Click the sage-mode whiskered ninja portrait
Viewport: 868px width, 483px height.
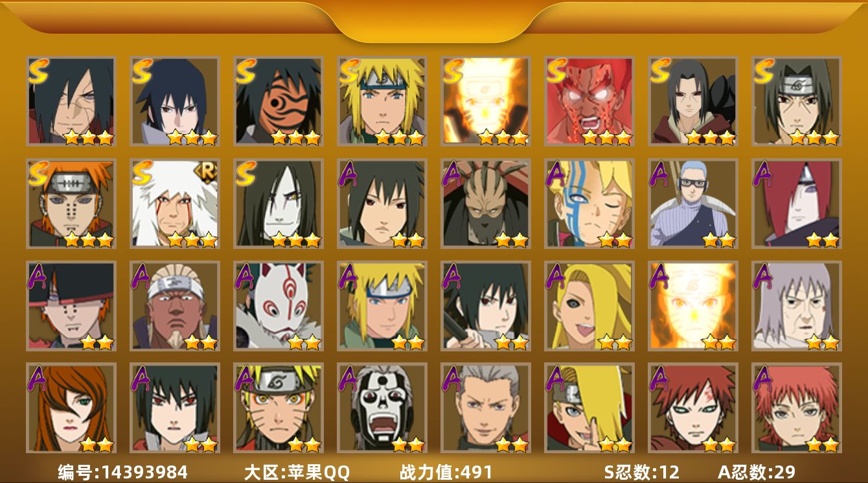click(x=279, y=408)
